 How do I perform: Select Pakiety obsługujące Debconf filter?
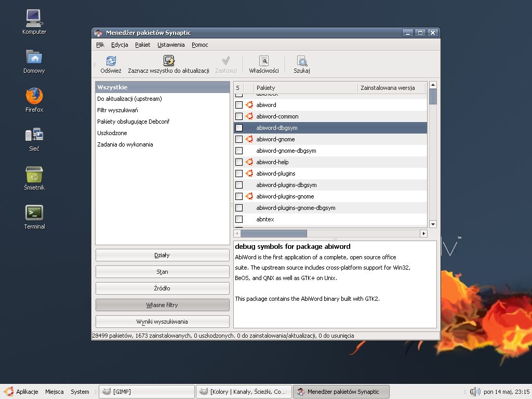(163, 122)
